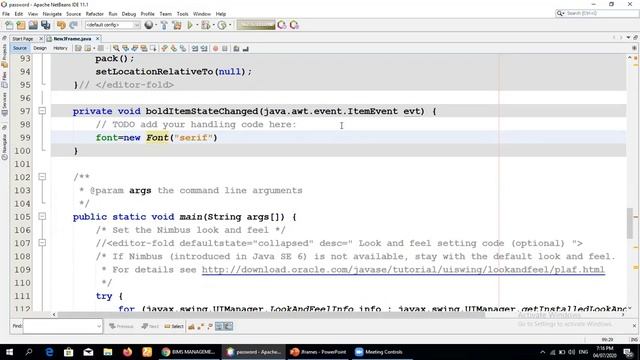Image resolution: width=640 pixels, height=360 pixels.
Task: Click the second profiler icon on main toolbar
Action: [294, 25]
